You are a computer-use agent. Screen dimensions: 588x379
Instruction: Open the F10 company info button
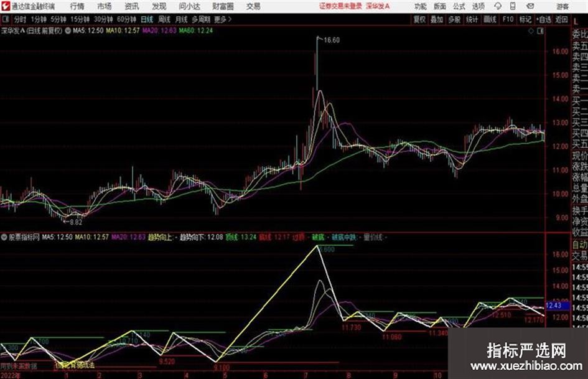[x=508, y=19]
